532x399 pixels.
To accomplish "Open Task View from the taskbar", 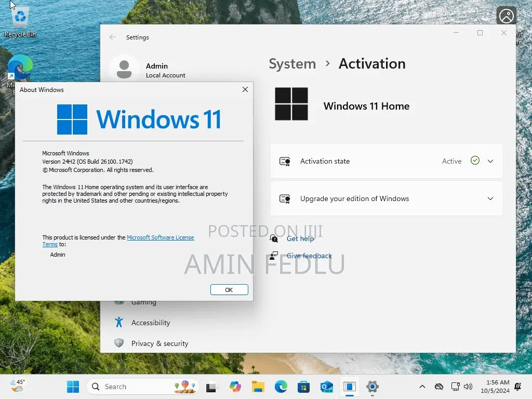I will [x=211, y=387].
